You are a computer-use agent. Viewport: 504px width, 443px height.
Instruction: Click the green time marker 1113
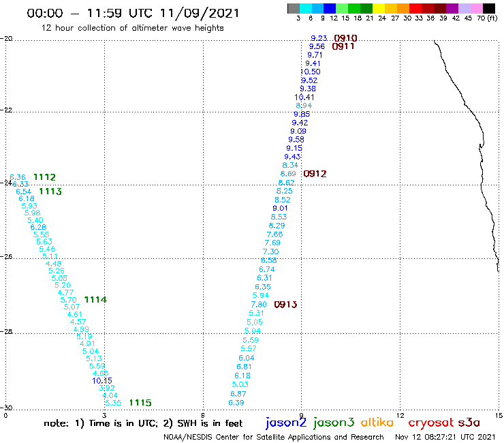(50, 192)
